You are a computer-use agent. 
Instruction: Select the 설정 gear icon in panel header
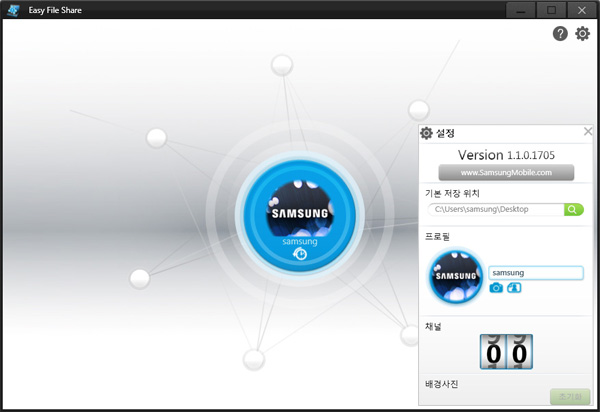426,133
